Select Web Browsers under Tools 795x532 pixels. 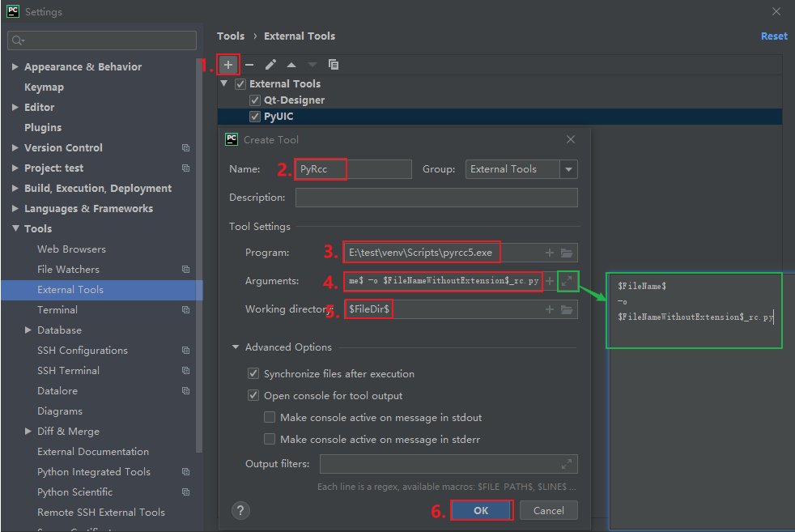[71, 249]
